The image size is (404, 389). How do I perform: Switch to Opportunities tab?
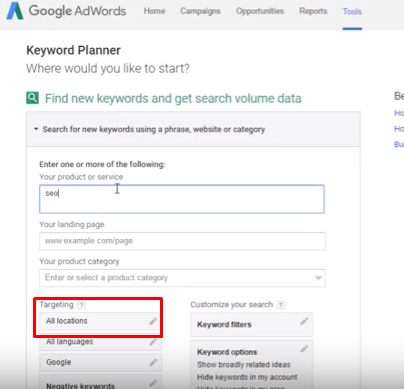(x=260, y=11)
